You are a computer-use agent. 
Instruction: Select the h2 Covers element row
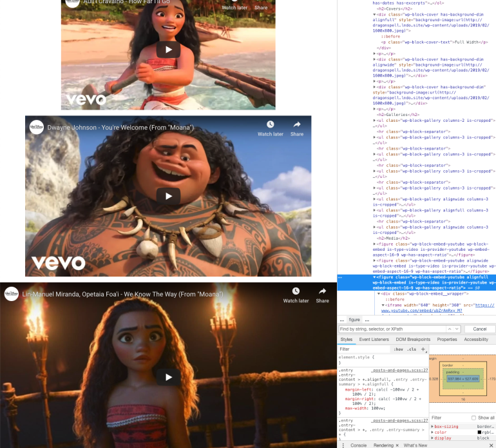pyautogui.click(x=394, y=8)
